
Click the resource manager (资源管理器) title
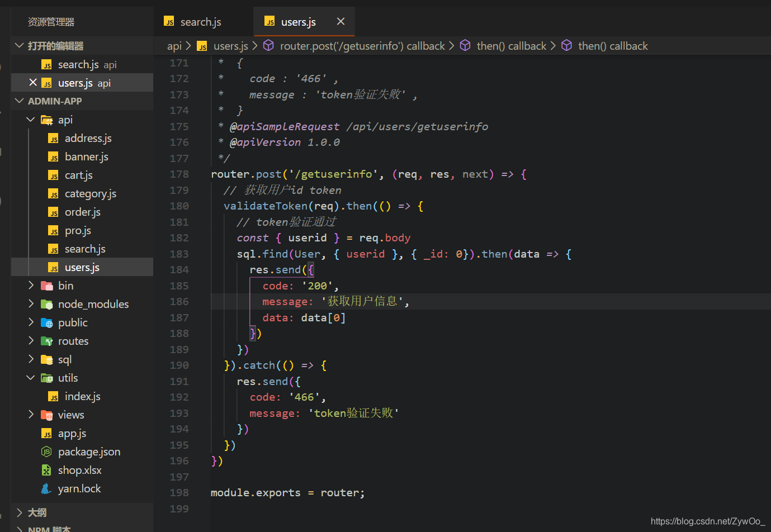tap(51, 22)
